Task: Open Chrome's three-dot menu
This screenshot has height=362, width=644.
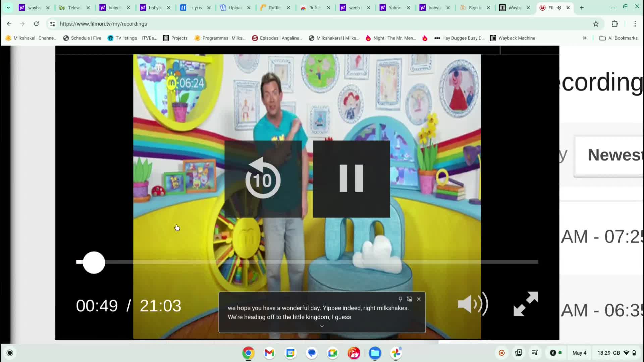Action: click(x=635, y=24)
